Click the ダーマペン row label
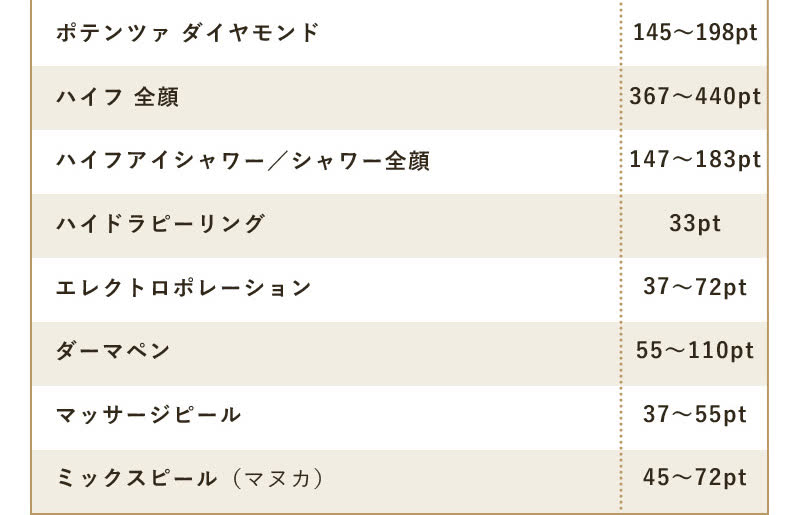This screenshot has width=800, height=515. [113, 351]
